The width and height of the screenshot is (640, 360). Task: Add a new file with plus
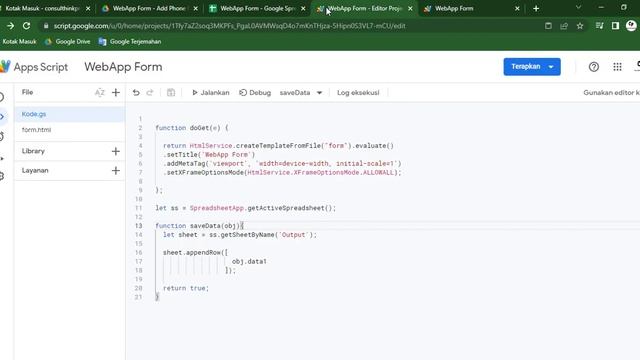point(116,93)
